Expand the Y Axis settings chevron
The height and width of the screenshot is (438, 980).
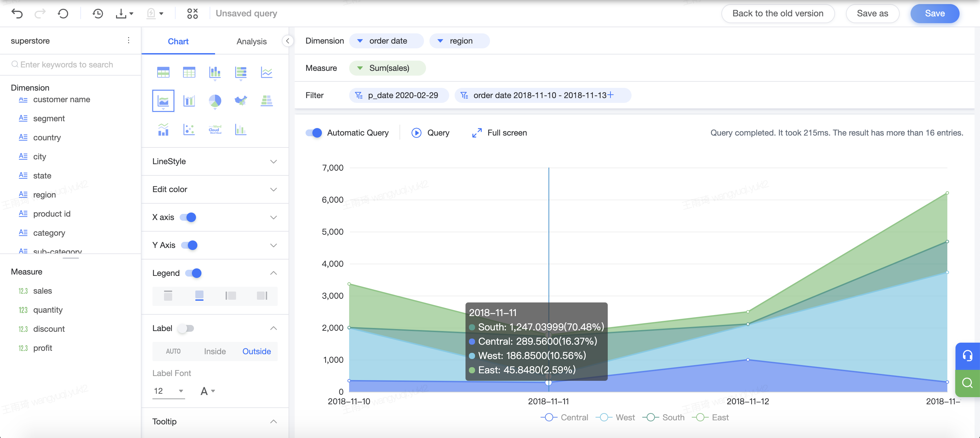coord(274,245)
